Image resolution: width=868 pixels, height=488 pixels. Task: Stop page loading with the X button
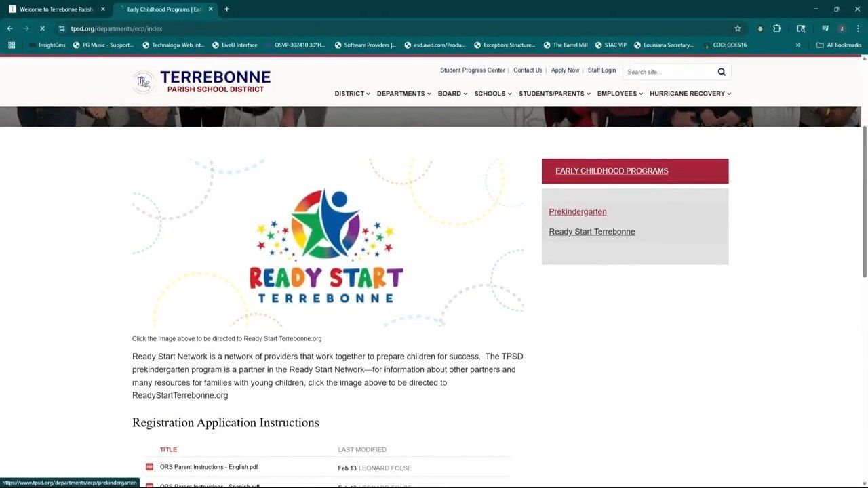click(42, 28)
